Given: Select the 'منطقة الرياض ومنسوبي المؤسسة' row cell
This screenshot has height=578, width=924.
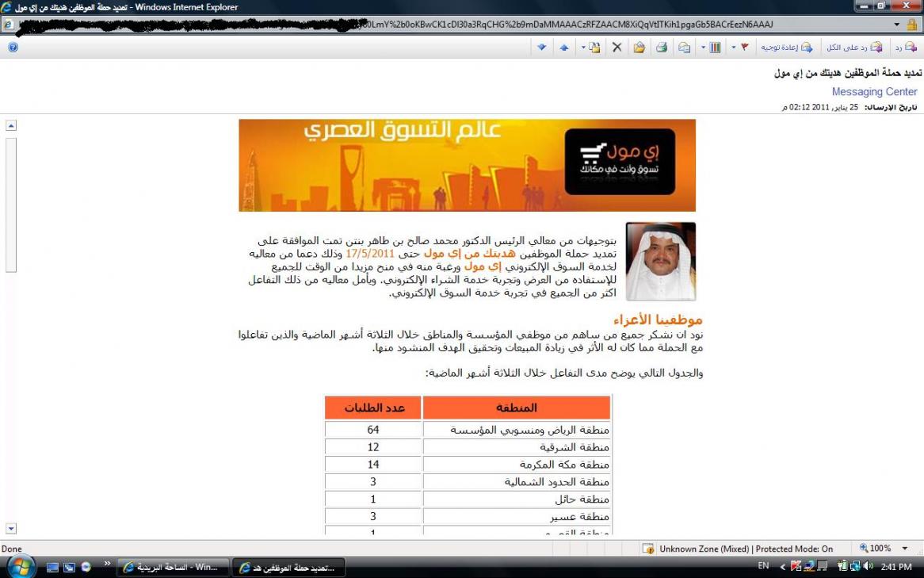Looking at the screenshot, I should pos(517,430).
